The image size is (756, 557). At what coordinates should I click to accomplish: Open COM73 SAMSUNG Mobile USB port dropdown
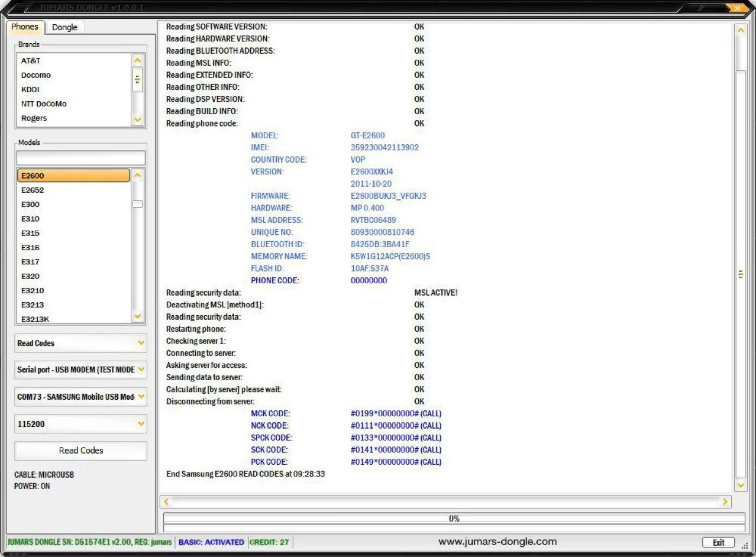141,397
